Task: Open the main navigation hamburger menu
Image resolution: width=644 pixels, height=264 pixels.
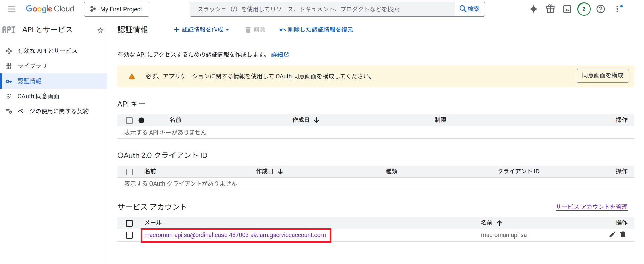Action: click(x=12, y=9)
